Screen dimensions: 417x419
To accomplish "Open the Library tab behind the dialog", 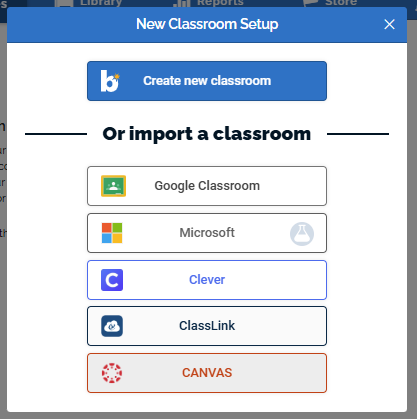I will point(89,3).
